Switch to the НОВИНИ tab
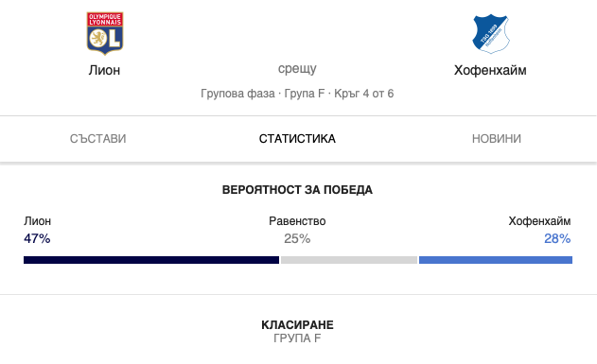The image size is (597, 364). click(x=497, y=139)
